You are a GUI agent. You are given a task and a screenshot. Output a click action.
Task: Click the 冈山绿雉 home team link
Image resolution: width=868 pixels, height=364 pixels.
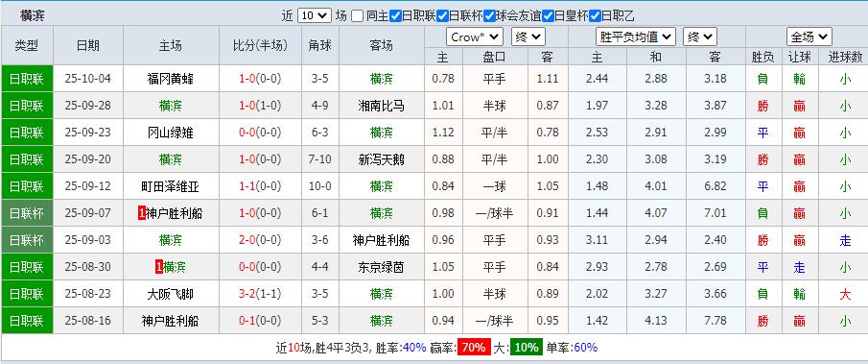pos(171,133)
